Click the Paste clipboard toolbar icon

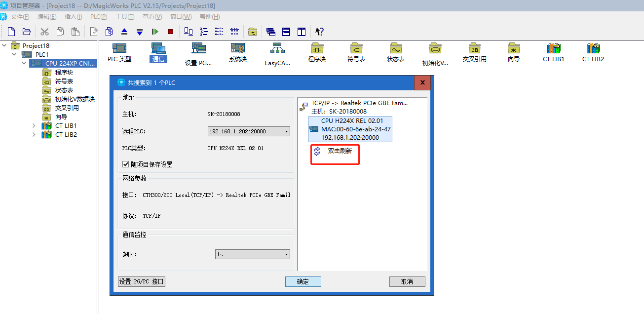click(75, 32)
